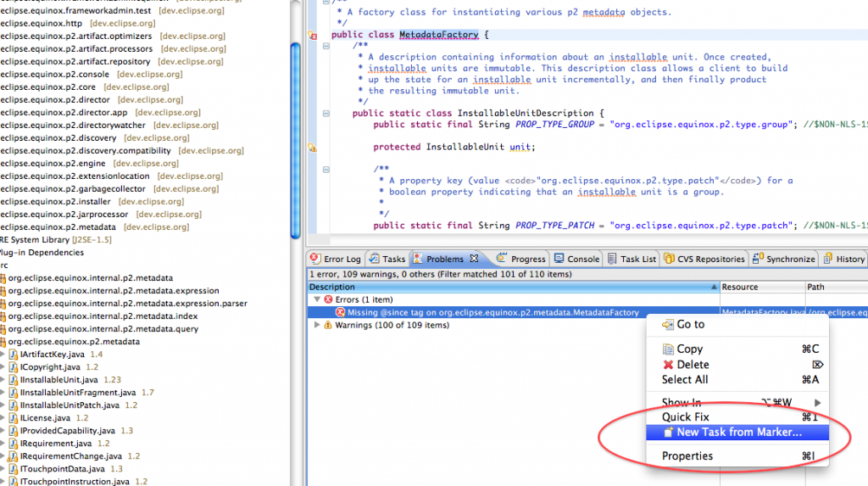Image resolution: width=868 pixels, height=486 pixels.
Task: Click the Copy icon in context menu
Action: pyautogui.click(x=668, y=349)
